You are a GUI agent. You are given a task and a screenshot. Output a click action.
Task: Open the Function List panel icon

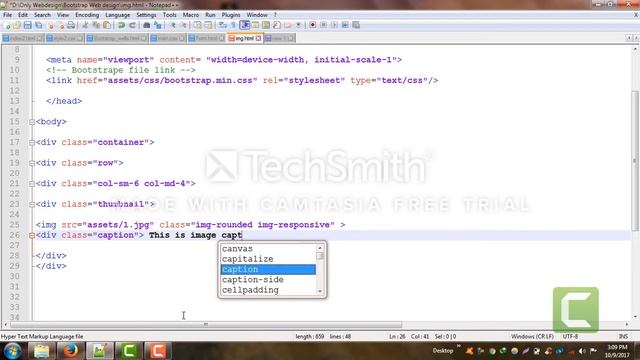[277, 25]
